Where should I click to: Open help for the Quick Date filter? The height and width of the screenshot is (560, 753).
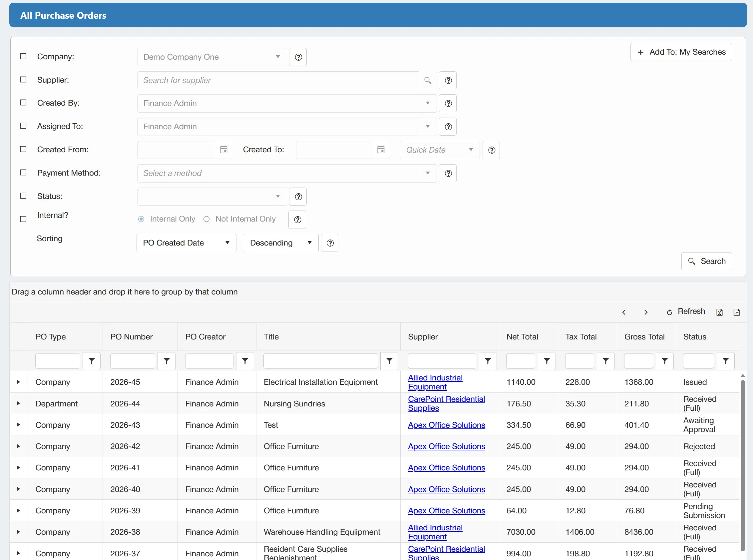coord(491,150)
